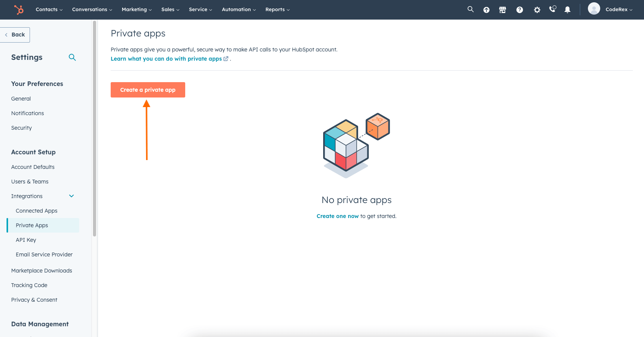Screen dimensions: 644x337
Task: Open the Marketplace storefront icon
Action: [x=503, y=10]
